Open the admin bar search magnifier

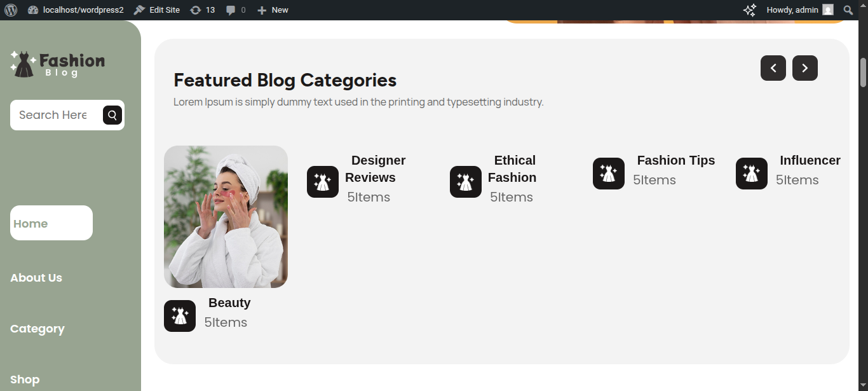point(848,10)
